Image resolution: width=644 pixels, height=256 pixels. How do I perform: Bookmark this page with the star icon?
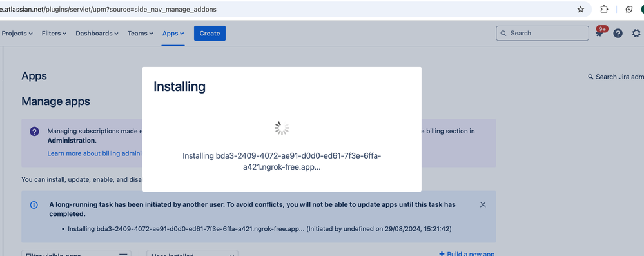click(580, 9)
